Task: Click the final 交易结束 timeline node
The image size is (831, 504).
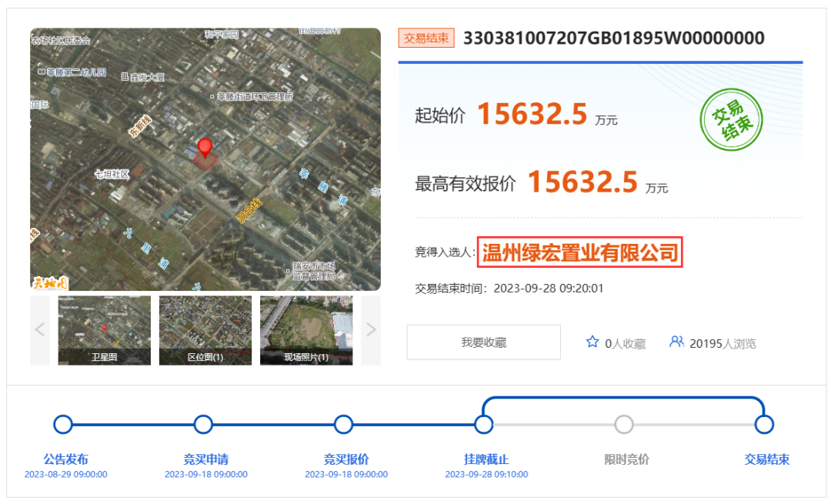Action: pyautogui.click(x=764, y=425)
